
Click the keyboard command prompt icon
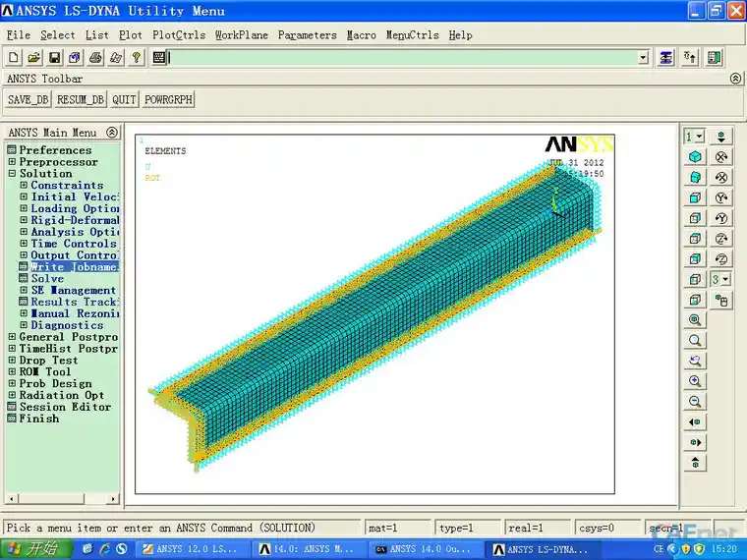(x=159, y=58)
